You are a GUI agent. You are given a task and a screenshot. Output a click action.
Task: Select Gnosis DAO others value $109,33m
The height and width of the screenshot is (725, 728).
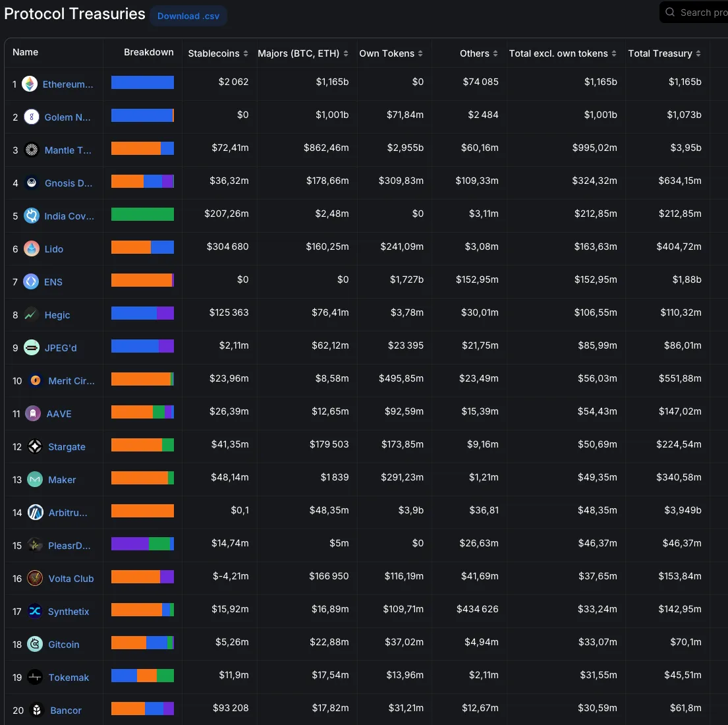click(x=477, y=181)
